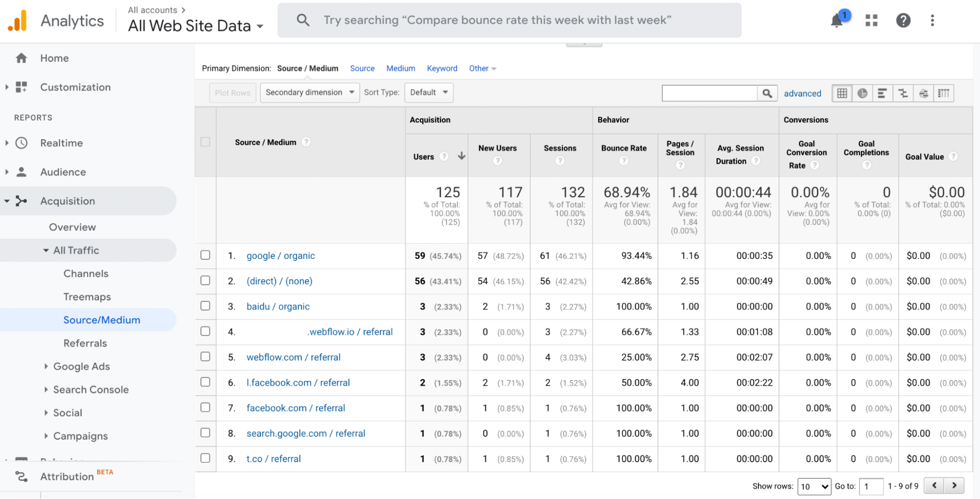This screenshot has width=980, height=499.
Task: Switch to pivot table view icon
Action: (944, 93)
